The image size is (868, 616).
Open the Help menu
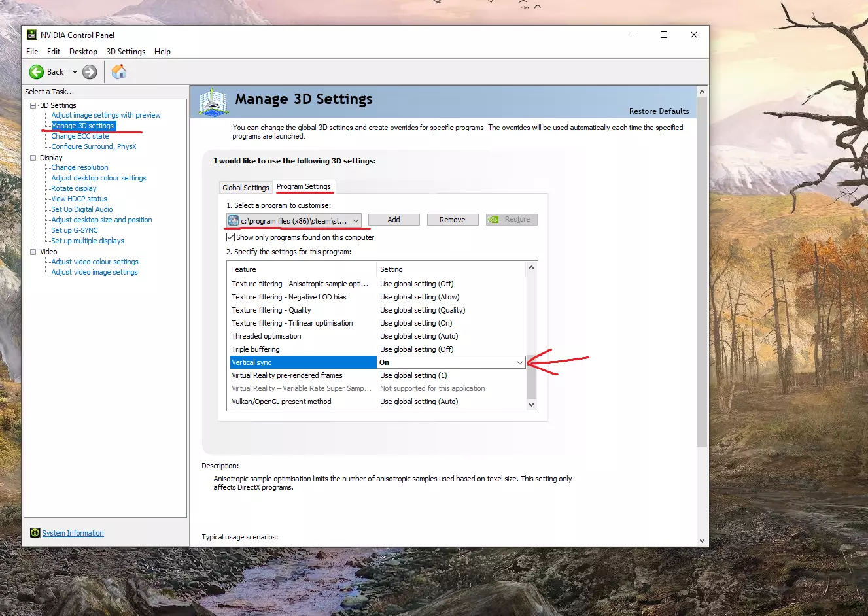click(x=162, y=52)
